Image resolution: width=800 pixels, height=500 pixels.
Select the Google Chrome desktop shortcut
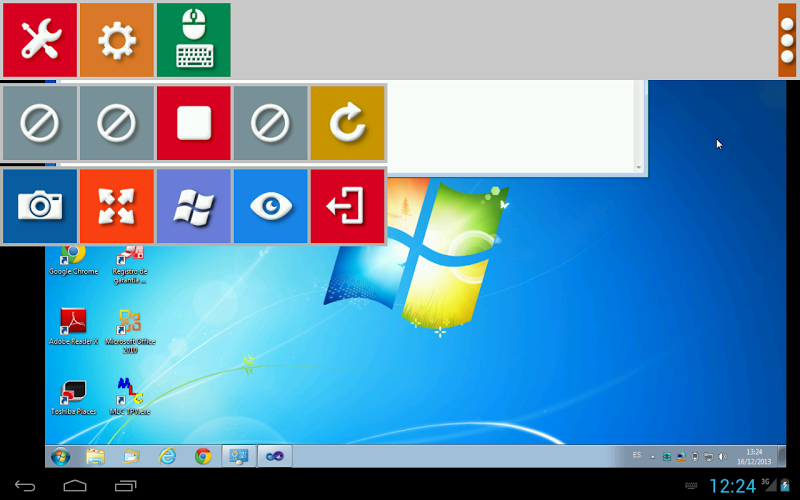[73, 260]
